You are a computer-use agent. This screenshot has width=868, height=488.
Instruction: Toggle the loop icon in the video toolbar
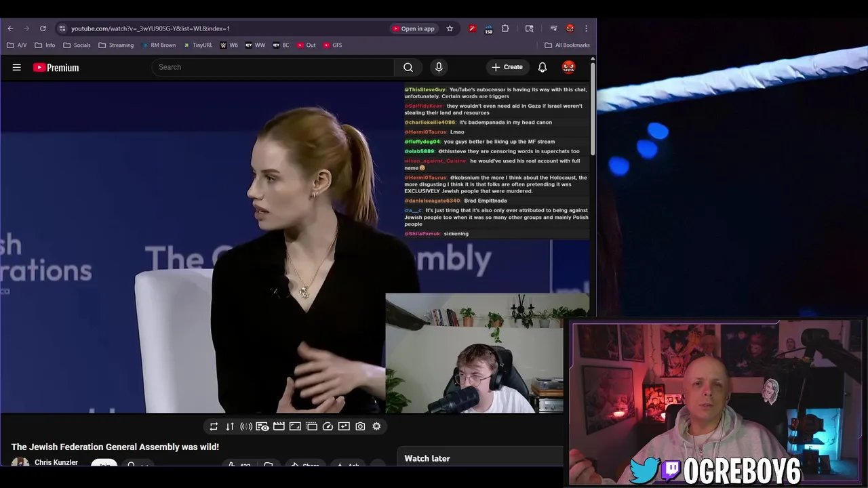click(x=214, y=426)
